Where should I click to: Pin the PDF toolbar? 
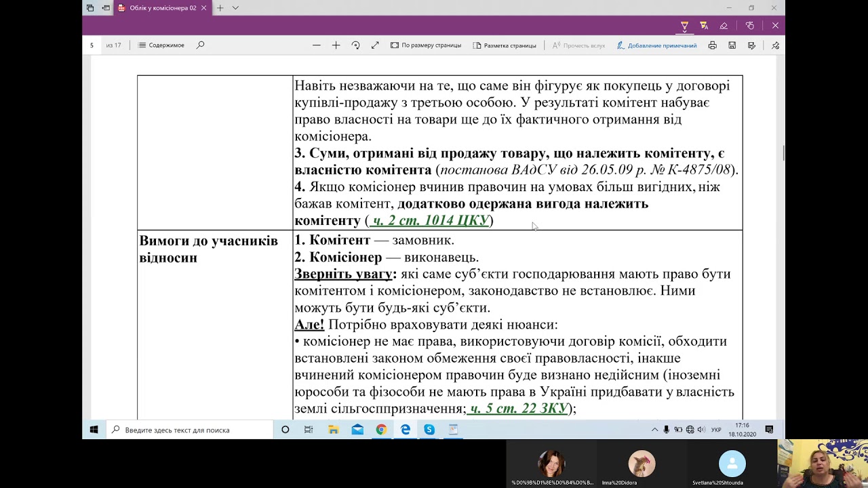tap(775, 45)
